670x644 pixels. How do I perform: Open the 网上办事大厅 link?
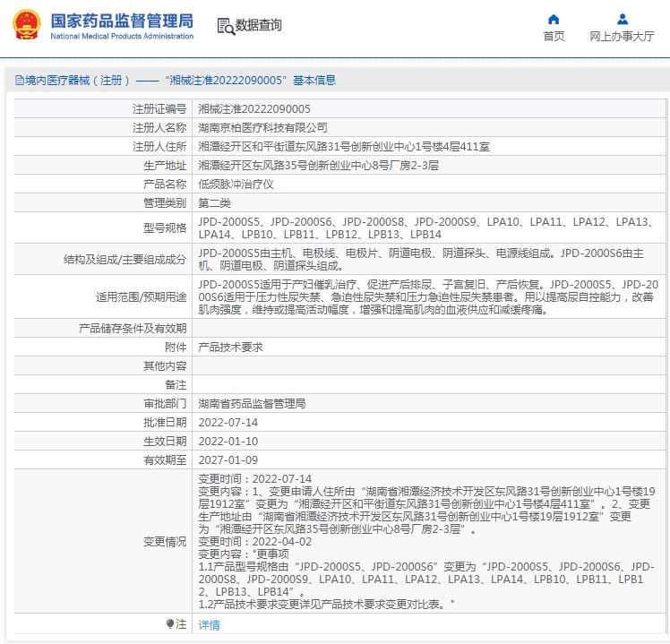pos(622,37)
